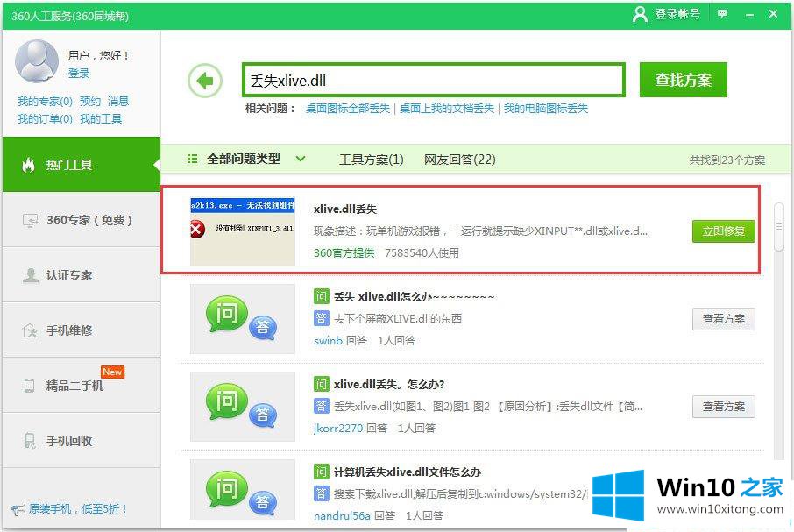Screen dimensions: 794x532
Task: Click the repair icon beside 手机维修
Action: pyautogui.click(x=31, y=330)
